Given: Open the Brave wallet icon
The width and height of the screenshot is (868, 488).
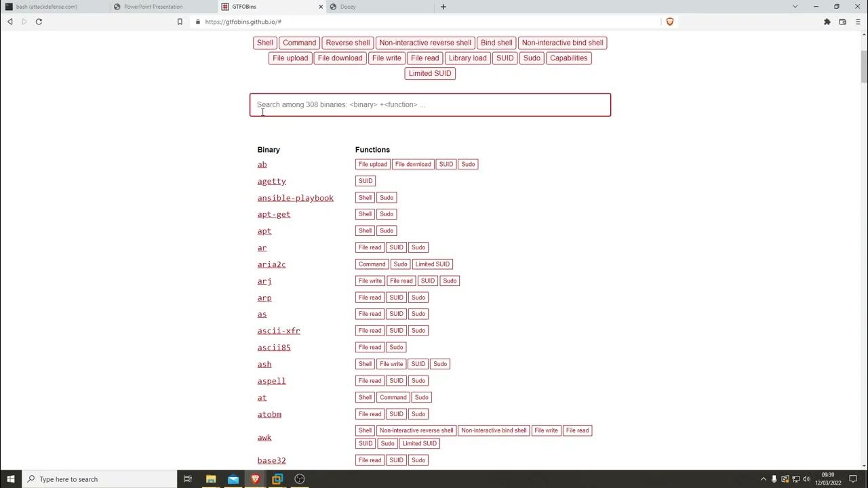Looking at the screenshot, I should (843, 22).
